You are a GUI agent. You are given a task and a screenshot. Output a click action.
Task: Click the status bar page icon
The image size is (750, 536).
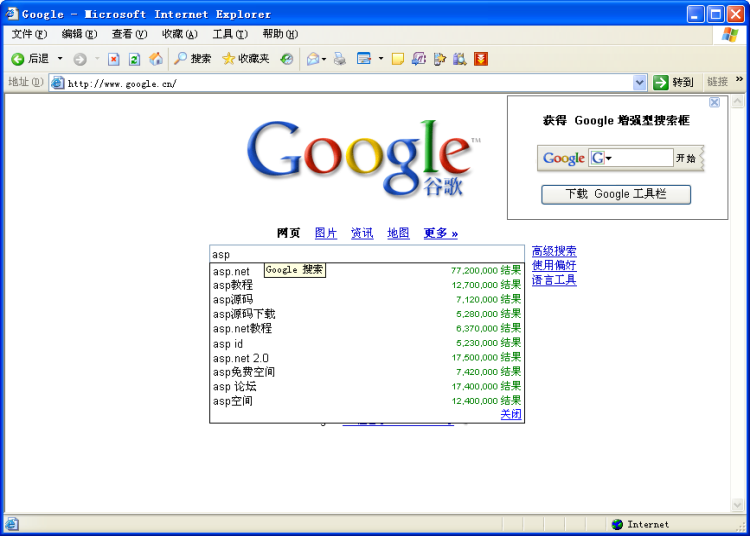pyautogui.click(x=12, y=524)
